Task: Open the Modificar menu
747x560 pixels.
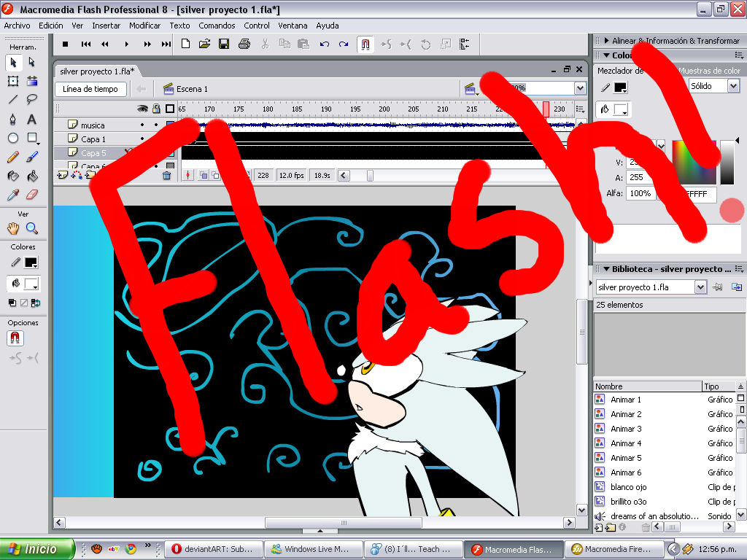Action: (x=145, y=26)
